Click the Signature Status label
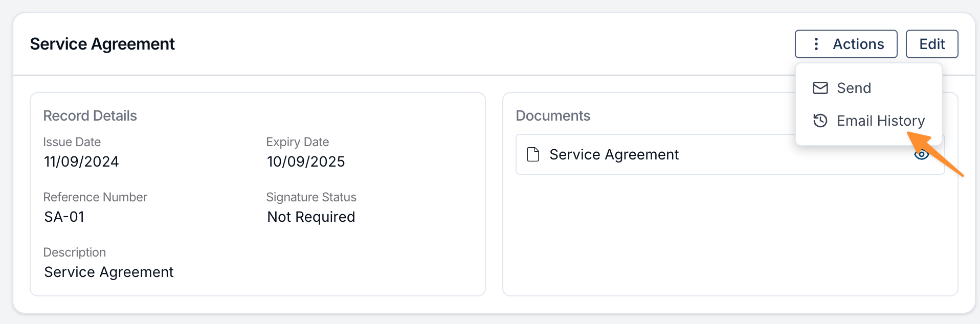This screenshot has height=324, width=980. [x=311, y=197]
